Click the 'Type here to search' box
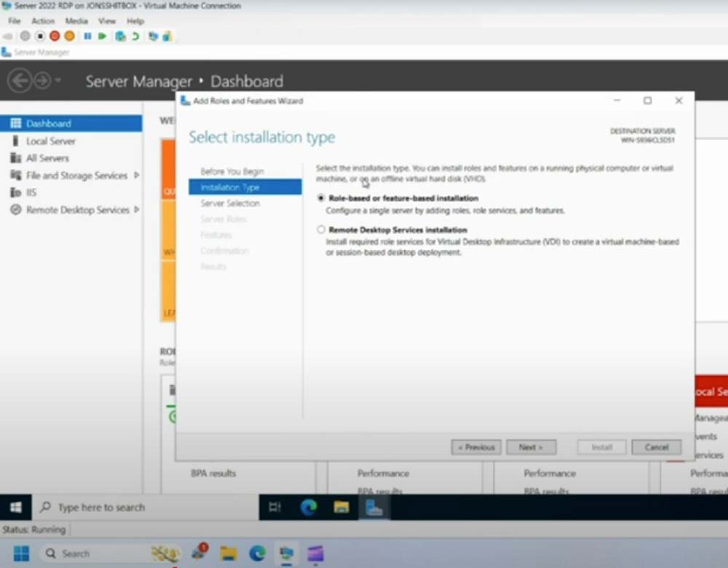The image size is (728, 568). (x=102, y=508)
